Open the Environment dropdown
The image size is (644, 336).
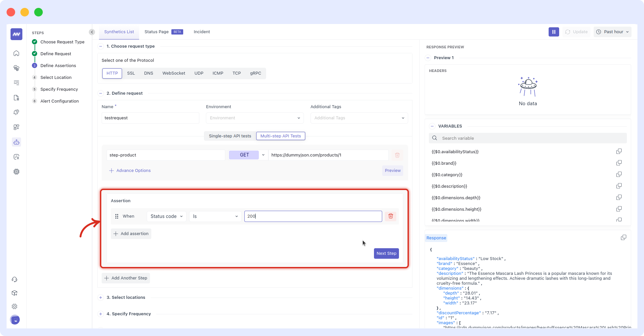(x=254, y=118)
